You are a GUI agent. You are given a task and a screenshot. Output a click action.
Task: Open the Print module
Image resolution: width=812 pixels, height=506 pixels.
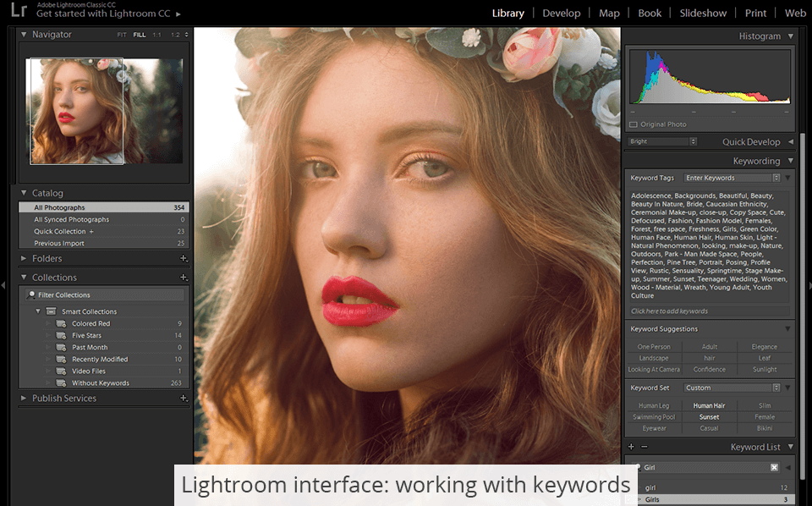coord(755,14)
